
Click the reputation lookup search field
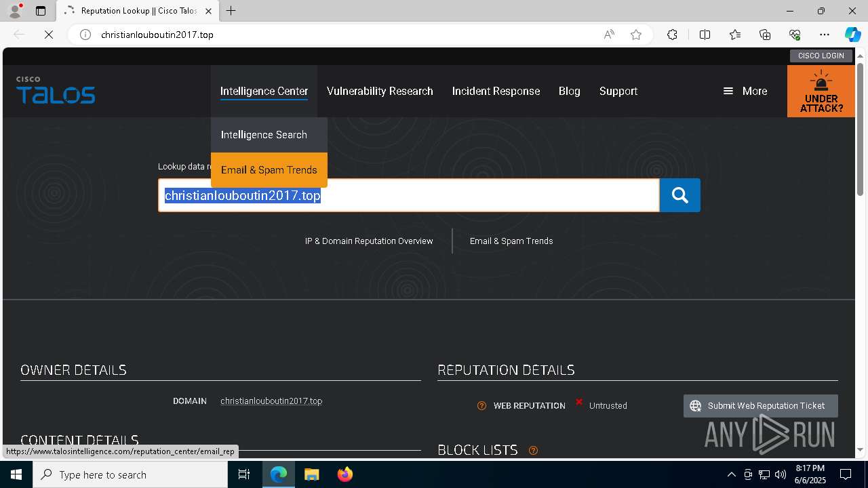click(409, 195)
